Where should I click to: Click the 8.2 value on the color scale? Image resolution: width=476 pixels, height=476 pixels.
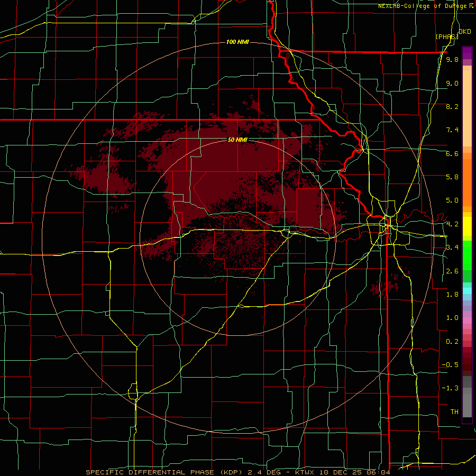click(452, 106)
